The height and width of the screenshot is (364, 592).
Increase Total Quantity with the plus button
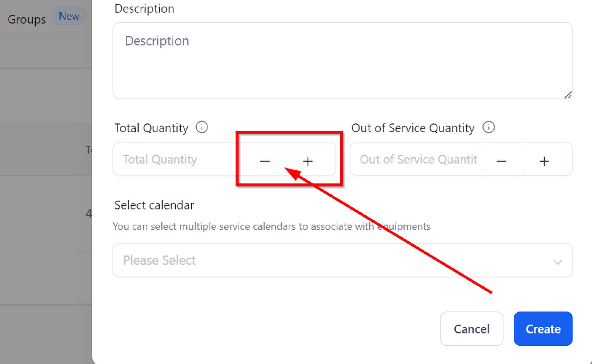click(308, 161)
